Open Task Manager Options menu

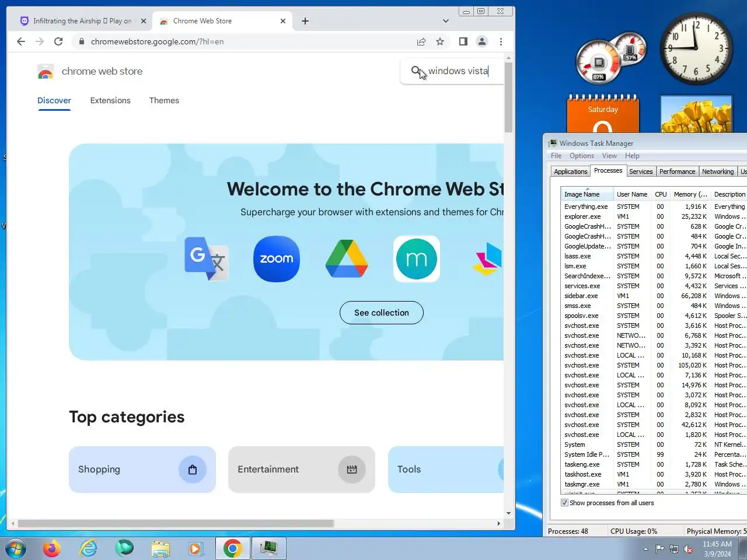[x=582, y=156]
